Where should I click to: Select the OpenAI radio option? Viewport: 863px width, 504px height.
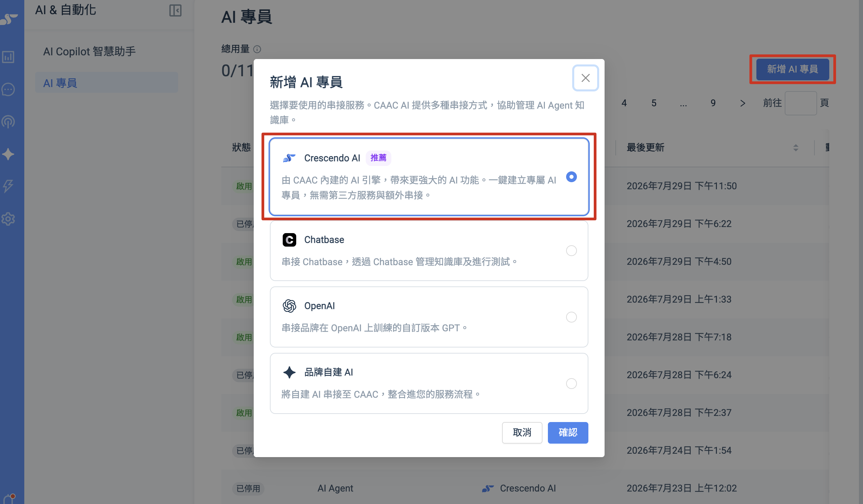click(571, 317)
